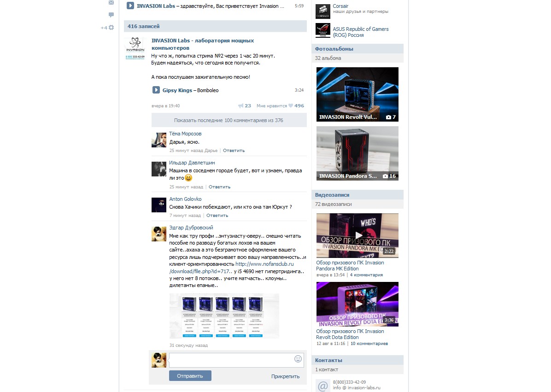Click the speech bubble sidebar icon

click(x=111, y=15)
